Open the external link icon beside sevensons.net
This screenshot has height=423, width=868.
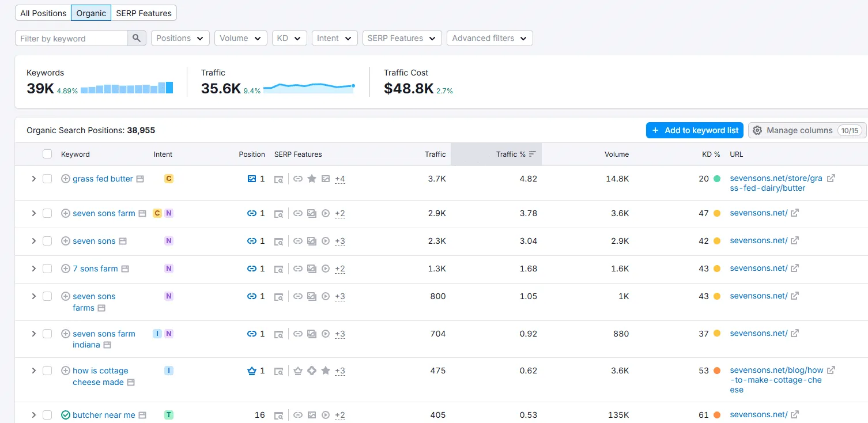[795, 213]
